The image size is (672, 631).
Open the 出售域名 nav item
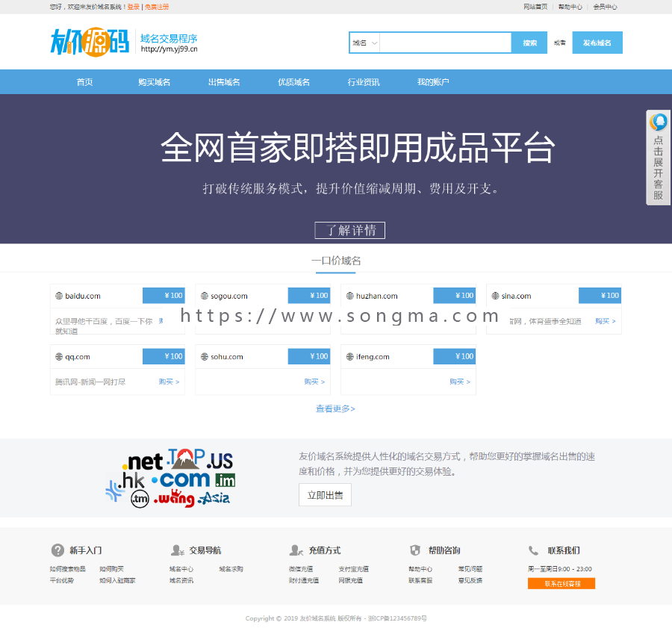224,82
